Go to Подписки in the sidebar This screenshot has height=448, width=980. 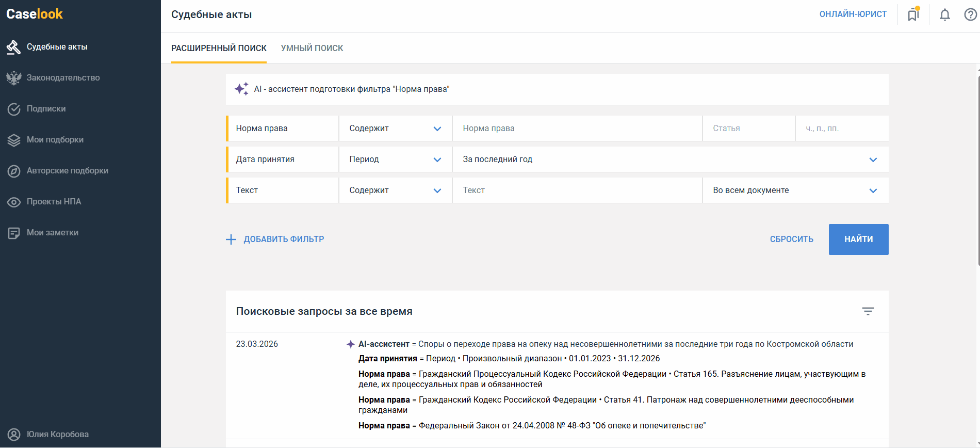46,109
